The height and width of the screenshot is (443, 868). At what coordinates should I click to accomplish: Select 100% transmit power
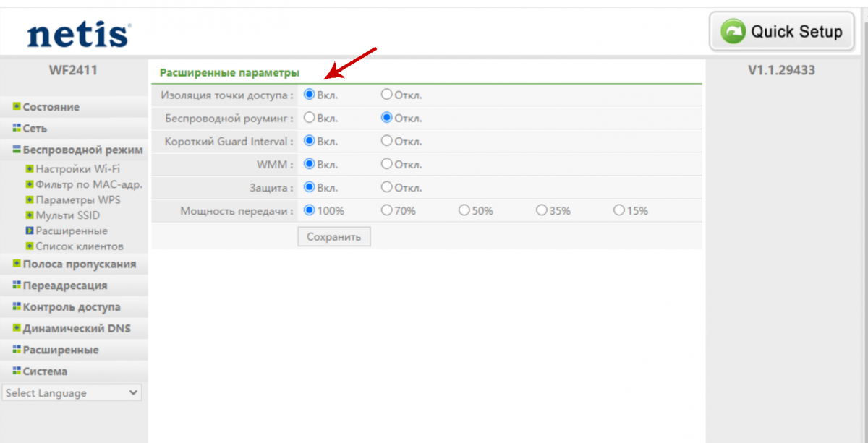[309, 210]
